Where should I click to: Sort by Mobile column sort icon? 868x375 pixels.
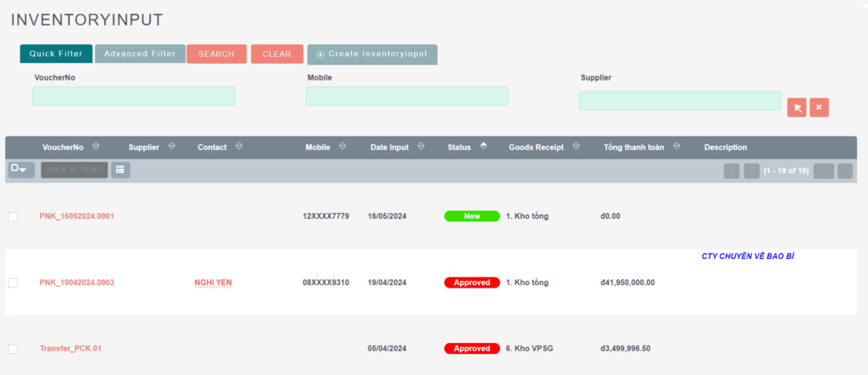342,146
